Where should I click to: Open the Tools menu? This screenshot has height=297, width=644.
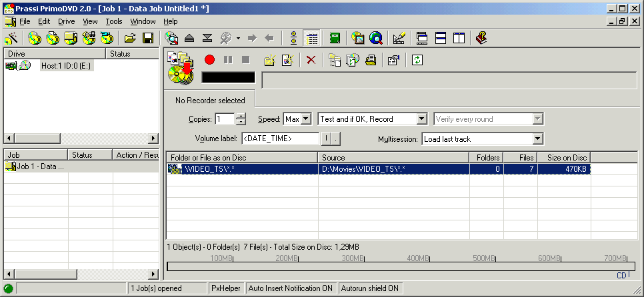(114, 21)
